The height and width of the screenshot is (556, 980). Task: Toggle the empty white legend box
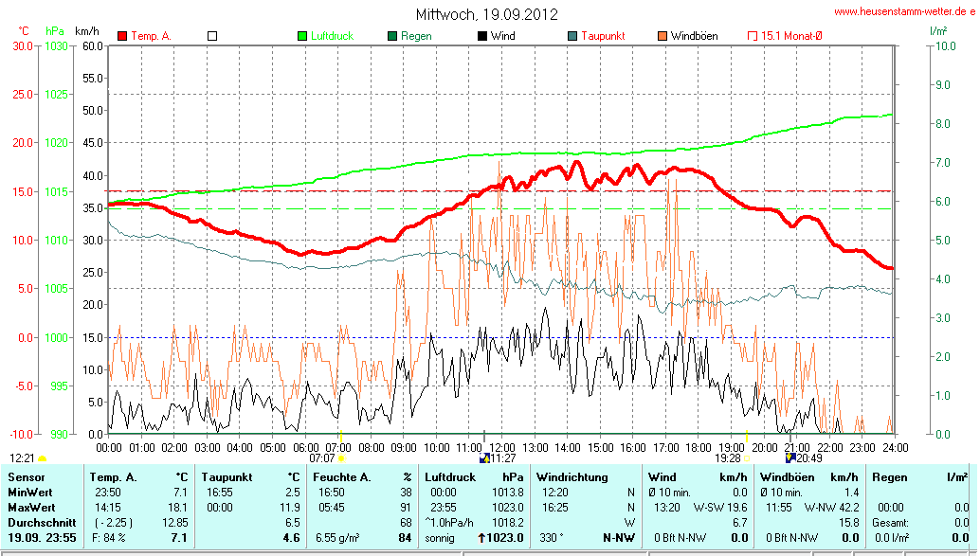(x=212, y=36)
